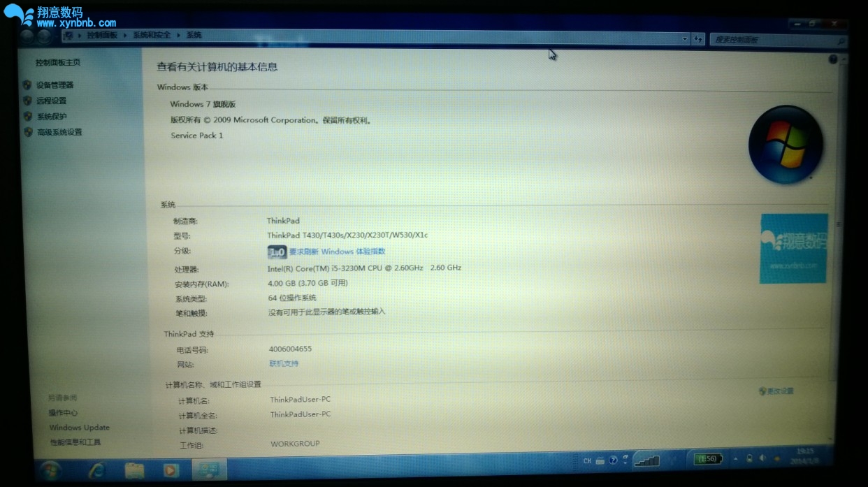
Task: Click the ThinkPad manufacturer value
Action: 283,221
